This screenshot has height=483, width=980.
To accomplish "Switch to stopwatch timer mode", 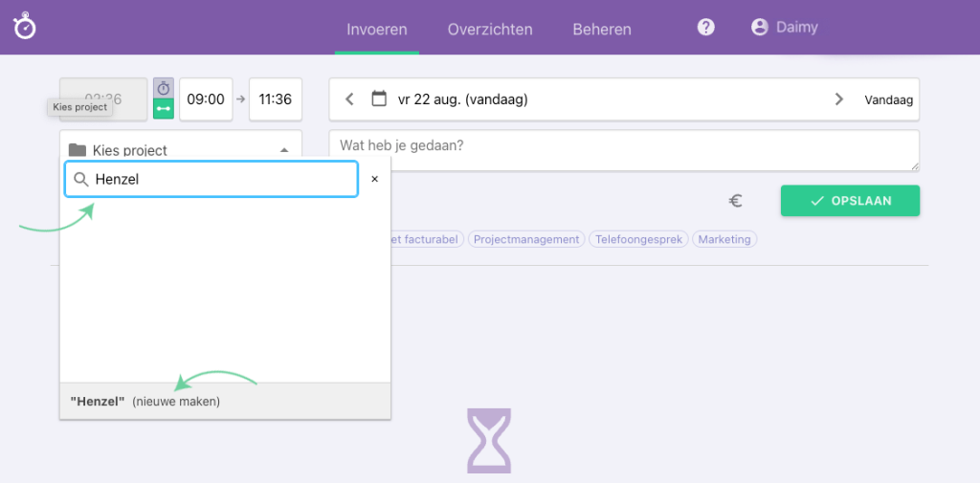I will tap(164, 88).
